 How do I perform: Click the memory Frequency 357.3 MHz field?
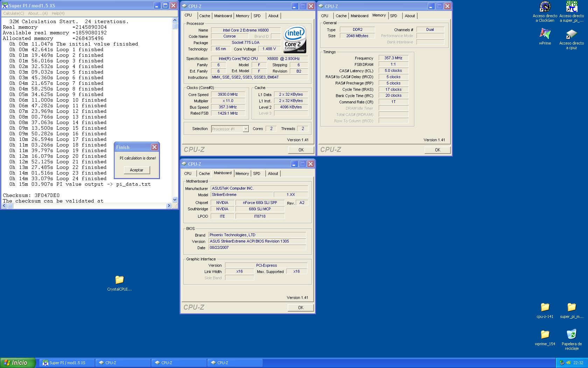393,58
